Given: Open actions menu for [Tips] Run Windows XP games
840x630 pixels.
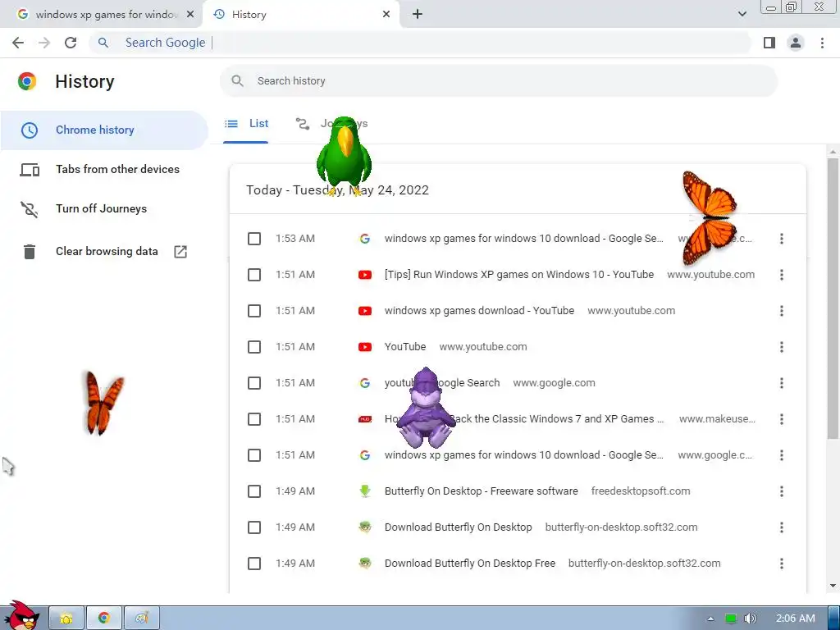Looking at the screenshot, I should pos(782,275).
